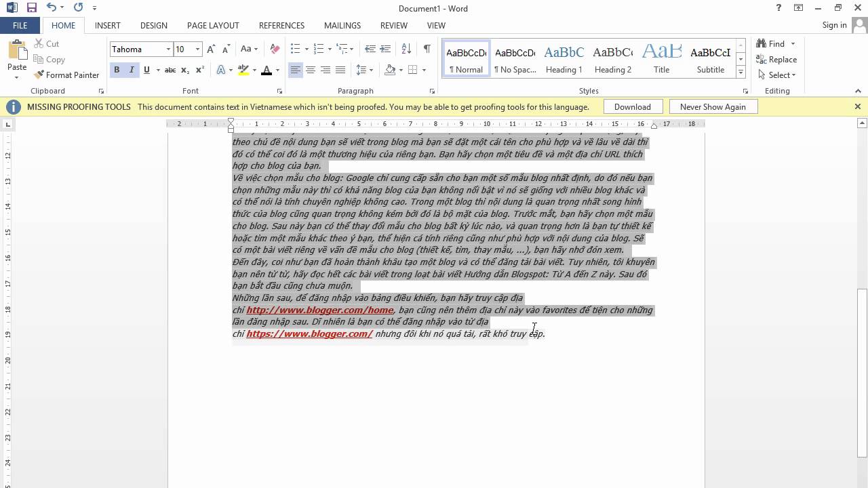Viewport: 868px width, 488px height.
Task: Apply the Heading 1 style
Action: pos(564,59)
